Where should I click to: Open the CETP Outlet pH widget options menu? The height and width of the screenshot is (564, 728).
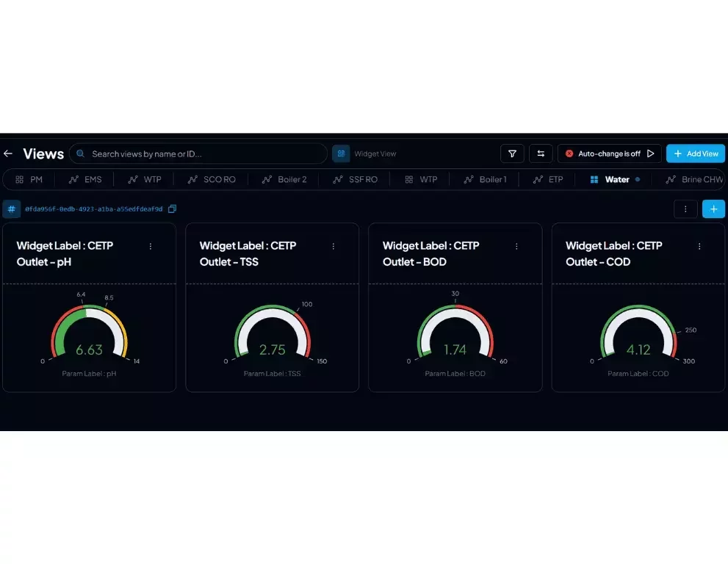(151, 246)
